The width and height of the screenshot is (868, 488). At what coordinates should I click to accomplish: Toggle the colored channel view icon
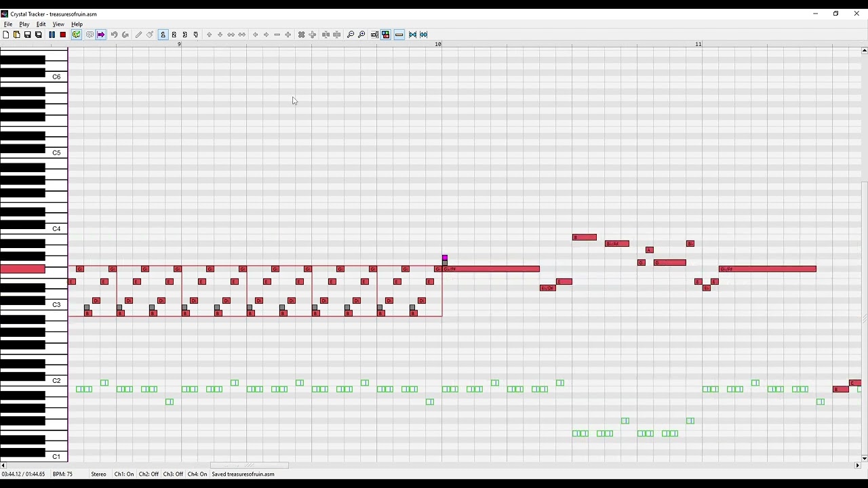pos(386,35)
